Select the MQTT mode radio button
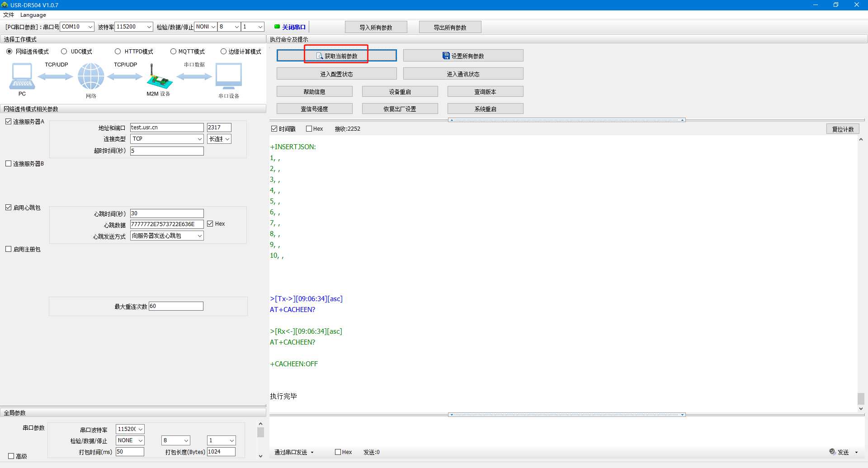Screen dimensions: 868x468 [173, 52]
